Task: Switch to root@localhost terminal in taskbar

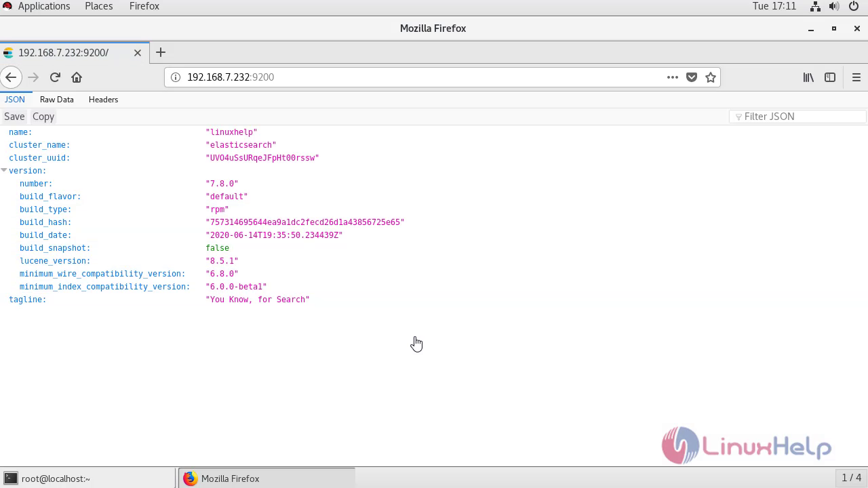Action: 88,479
